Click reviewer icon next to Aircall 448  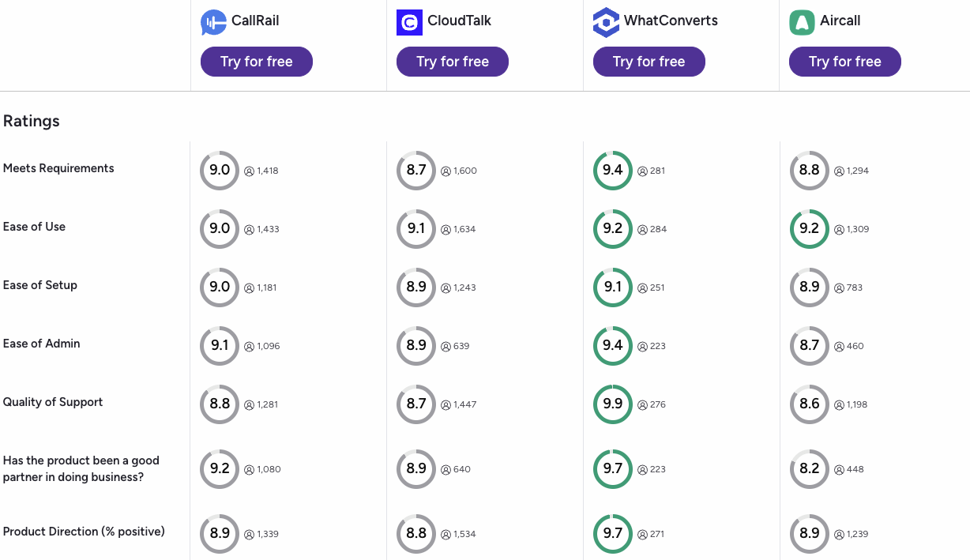[839, 469]
